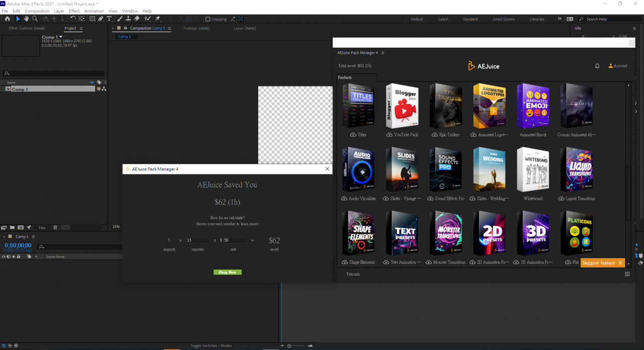Open the AEJuice Account link
The height and width of the screenshot is (350, 644).
coord(618,66)
